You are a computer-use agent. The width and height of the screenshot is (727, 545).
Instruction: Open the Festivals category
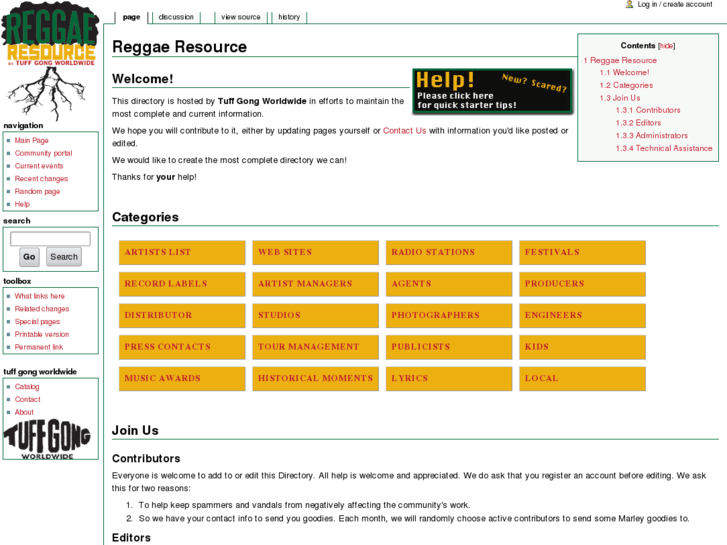(582, 252)
